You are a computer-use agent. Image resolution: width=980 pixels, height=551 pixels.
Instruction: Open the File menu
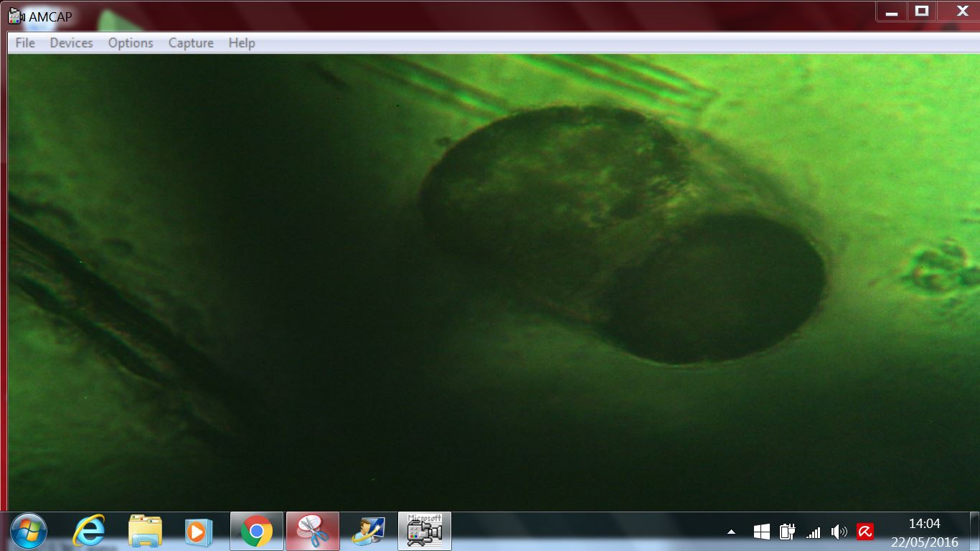[x=25, y=43]
